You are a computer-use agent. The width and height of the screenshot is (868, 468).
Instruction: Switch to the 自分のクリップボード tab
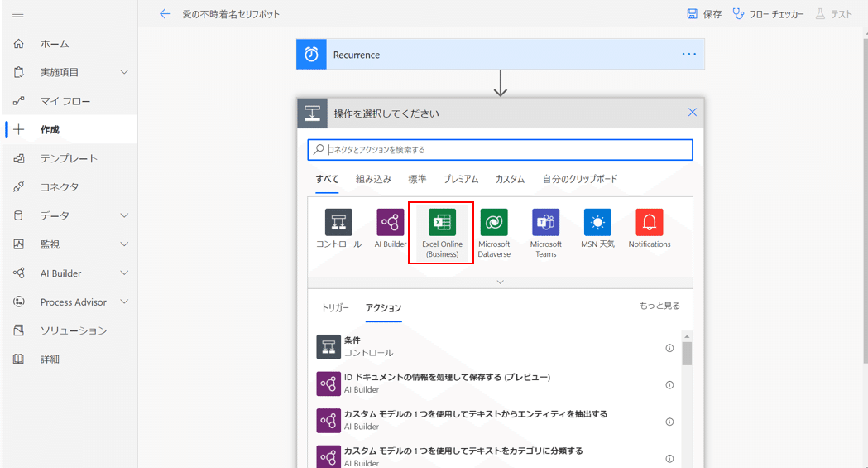[579, 179]
